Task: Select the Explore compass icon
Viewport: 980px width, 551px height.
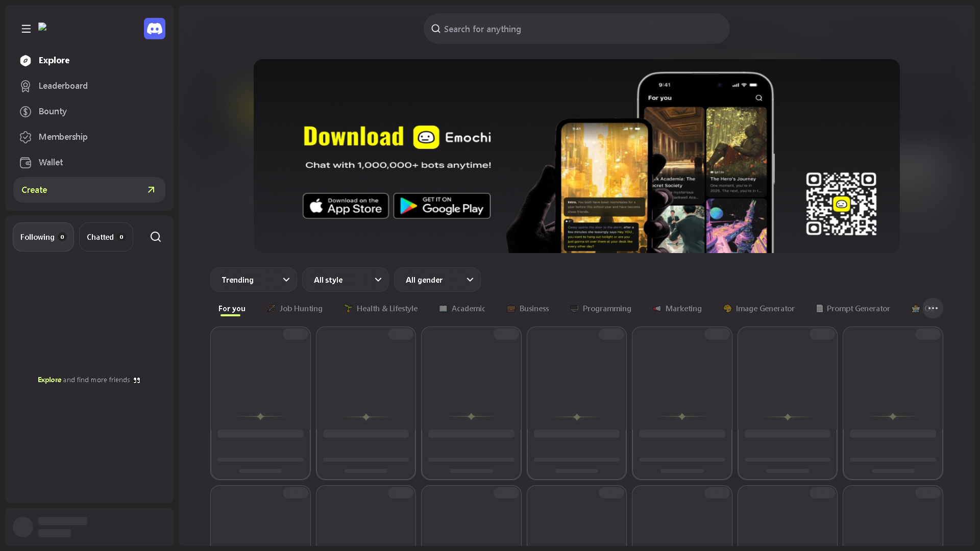Action: [25, 60]
